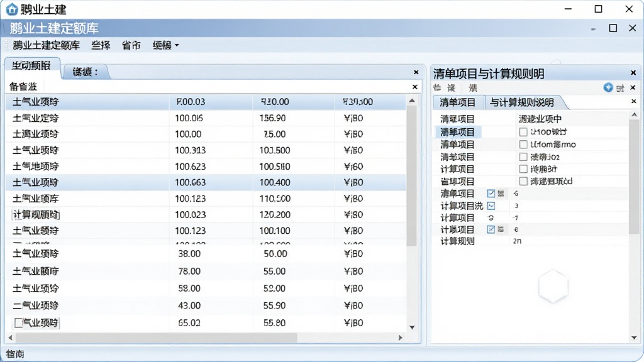644x362 pixels.
Task: Untick the checked box in the 清单项目 row with value 6
Action: point(491,194)
